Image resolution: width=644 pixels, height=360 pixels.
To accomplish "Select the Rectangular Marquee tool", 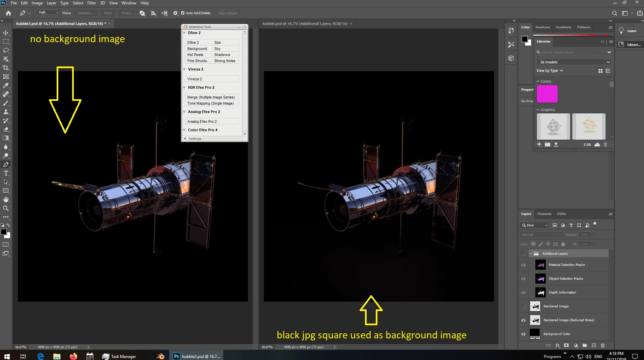I will (x=6, y=41).
